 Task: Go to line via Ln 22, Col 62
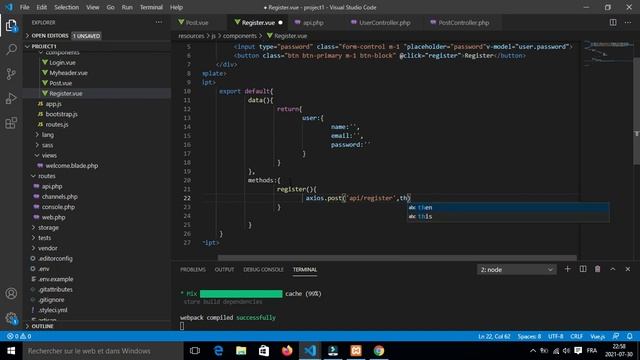(494, 336)
